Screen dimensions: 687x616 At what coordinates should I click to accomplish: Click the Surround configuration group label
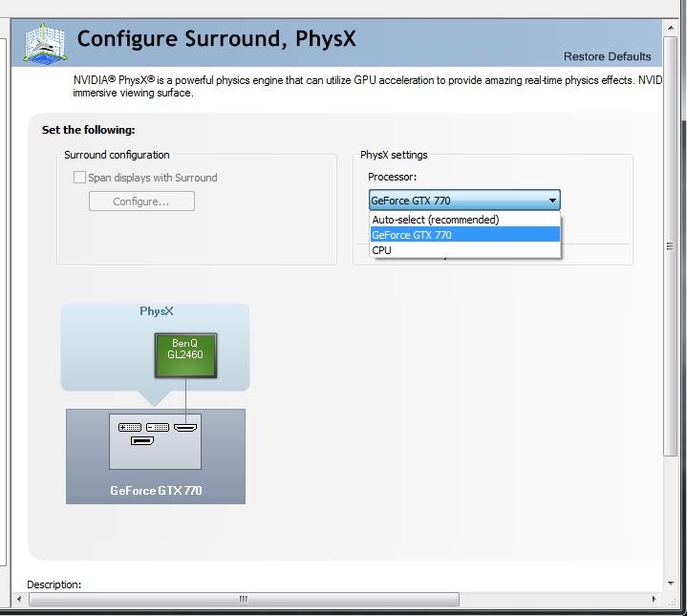(x=117, y=155)
